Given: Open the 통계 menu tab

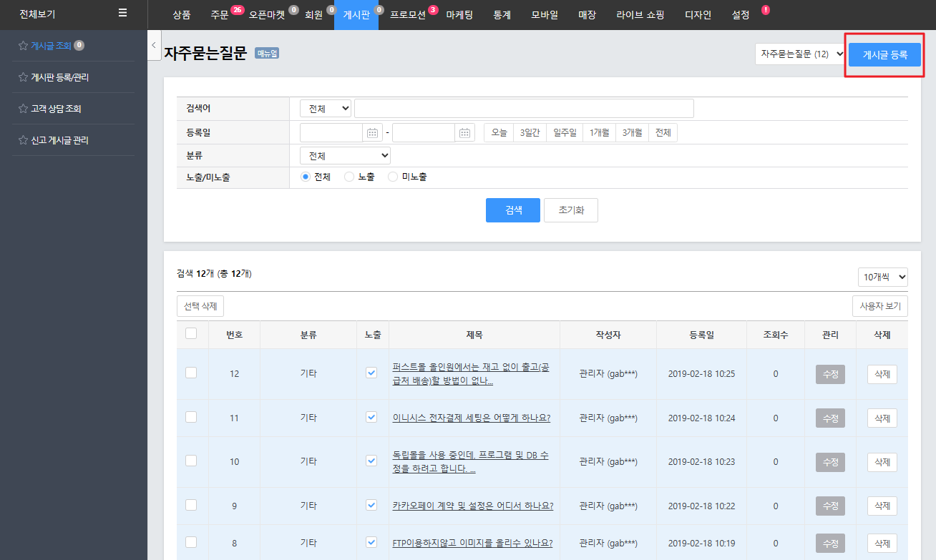Looking at the screenshot, I should point(502,15).
